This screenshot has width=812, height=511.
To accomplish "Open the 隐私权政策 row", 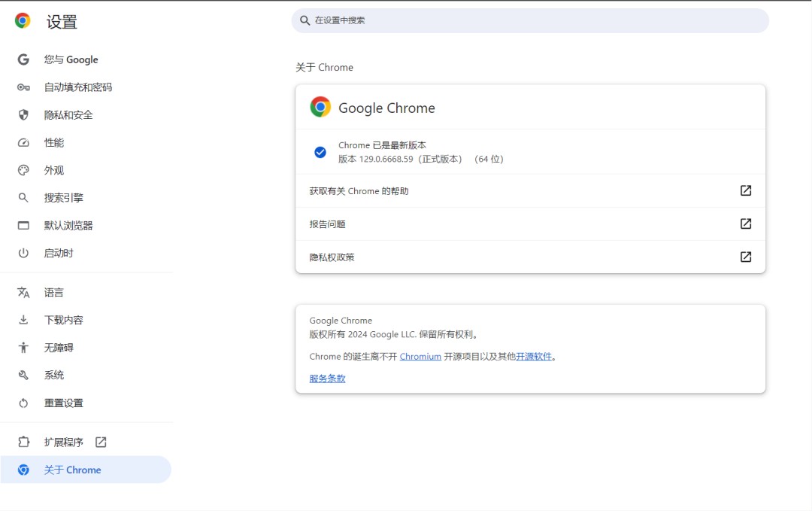I will (530, 257).
